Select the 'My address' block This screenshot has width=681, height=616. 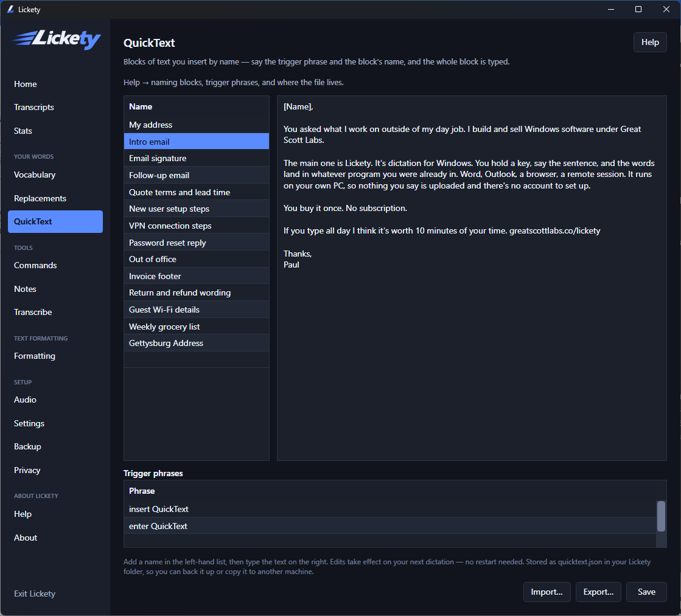(197, 125)
